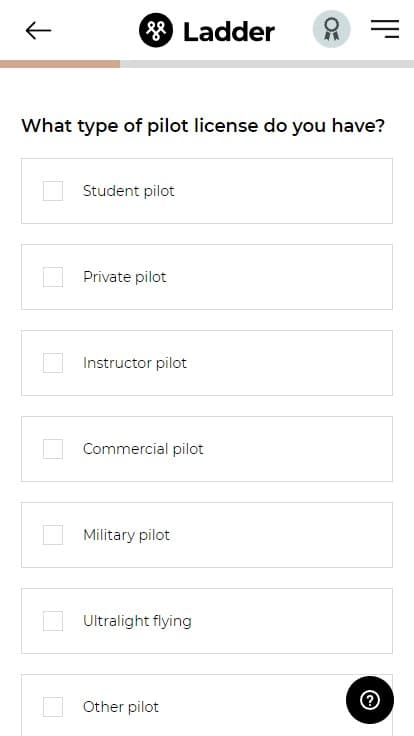Viewport: 414px width, 736px height.
Task: Open the hamburger menu
Action: 385,29
